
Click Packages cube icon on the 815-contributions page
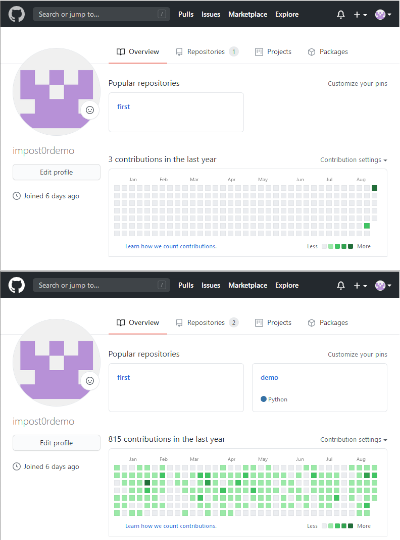[x=311, y=322]
